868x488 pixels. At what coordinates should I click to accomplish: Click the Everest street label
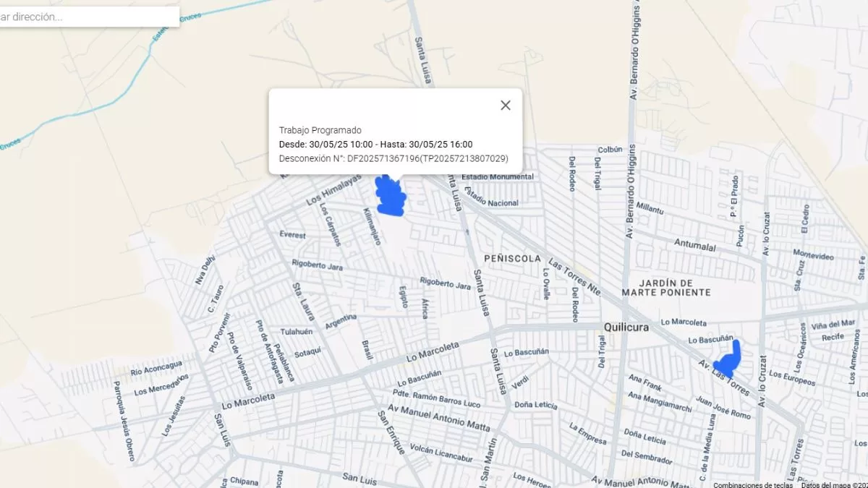pos(292,235)
